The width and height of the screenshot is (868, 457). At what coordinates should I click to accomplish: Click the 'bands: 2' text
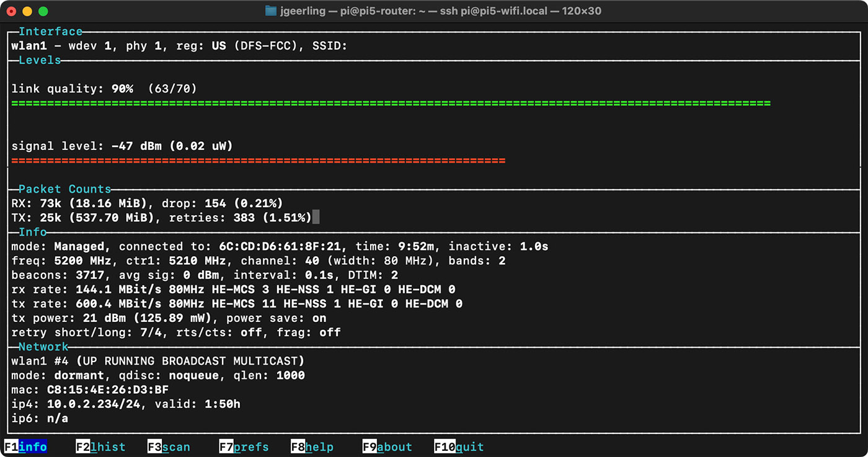477,260
